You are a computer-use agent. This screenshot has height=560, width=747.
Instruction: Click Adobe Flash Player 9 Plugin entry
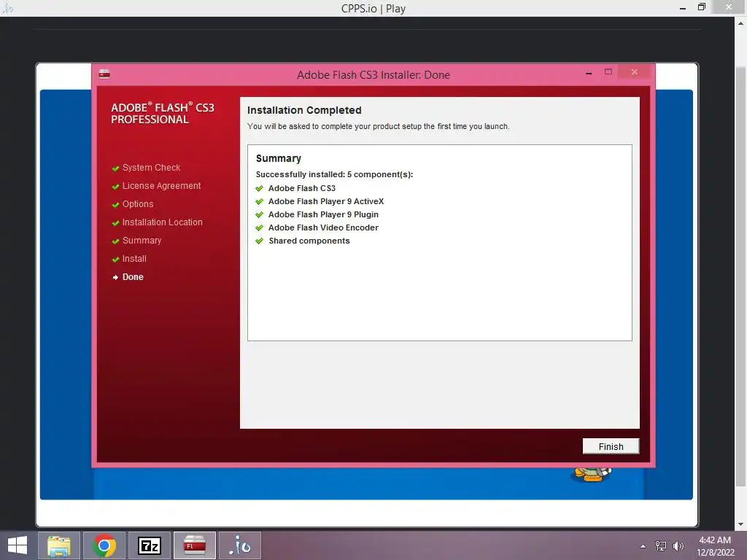click(323, 214)
